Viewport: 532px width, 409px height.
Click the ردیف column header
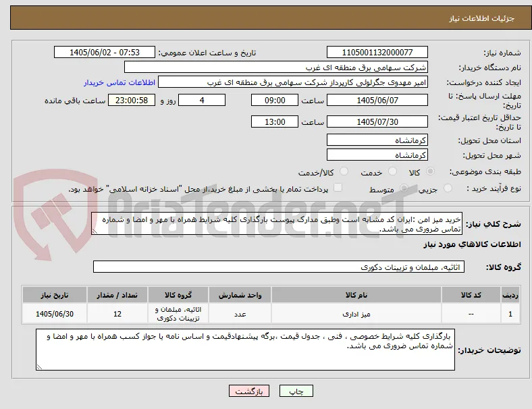(x=510, y=295)
